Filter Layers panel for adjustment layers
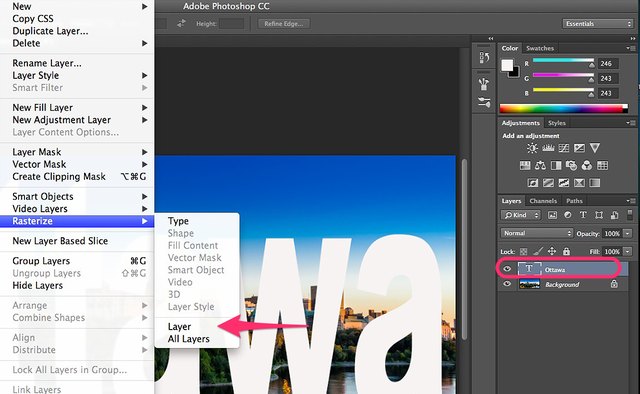This screenshot has height=394, width=640. (x=568, y=215)
